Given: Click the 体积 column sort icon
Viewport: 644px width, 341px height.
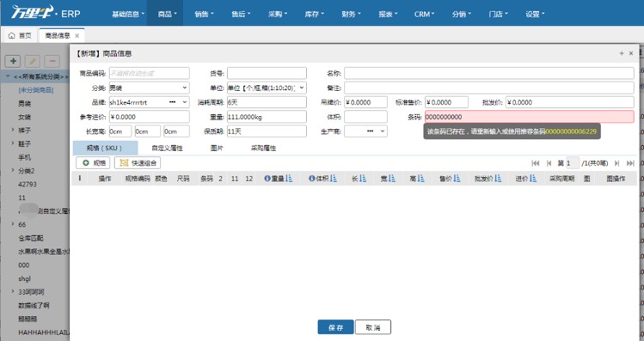Looking at the screenshot, I should click(333, 179).
